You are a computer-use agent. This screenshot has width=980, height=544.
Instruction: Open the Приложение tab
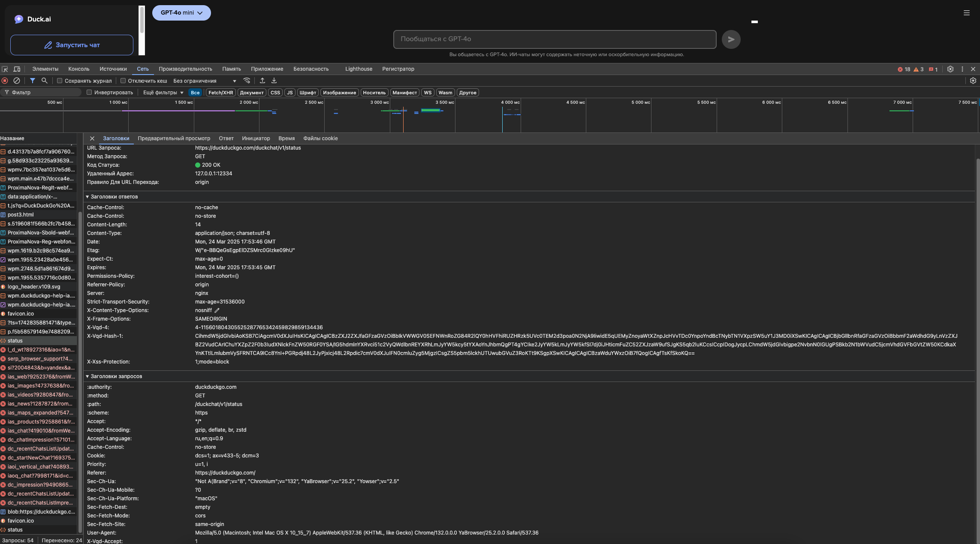[x=267, y=69]
